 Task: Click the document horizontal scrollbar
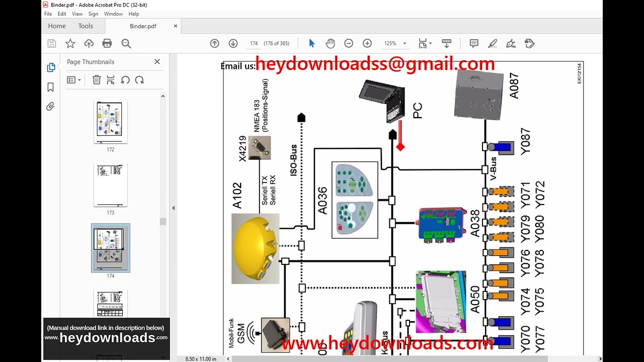pyautogui.click(x=390, y=359)
